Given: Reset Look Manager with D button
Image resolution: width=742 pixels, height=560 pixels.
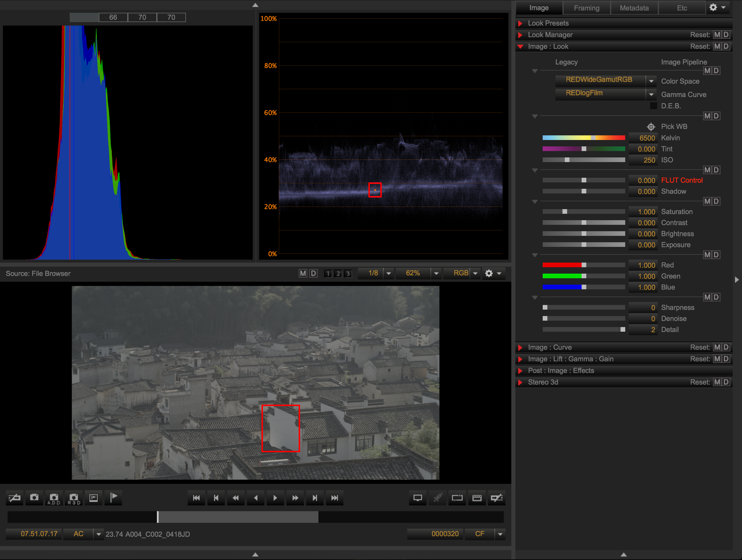Looking at the screenshot, I should [x=725, y=35].
